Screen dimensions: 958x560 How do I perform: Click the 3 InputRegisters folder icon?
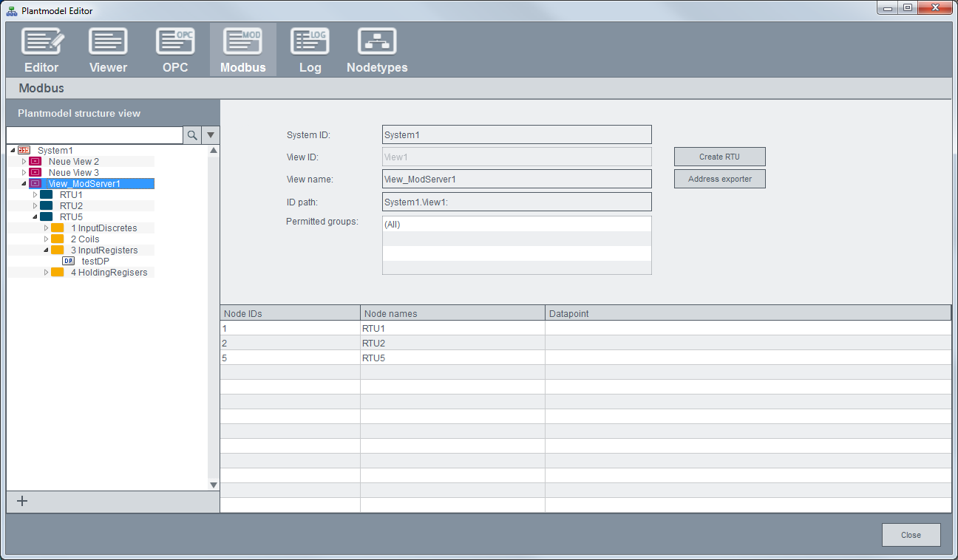[x=57, y=250]
